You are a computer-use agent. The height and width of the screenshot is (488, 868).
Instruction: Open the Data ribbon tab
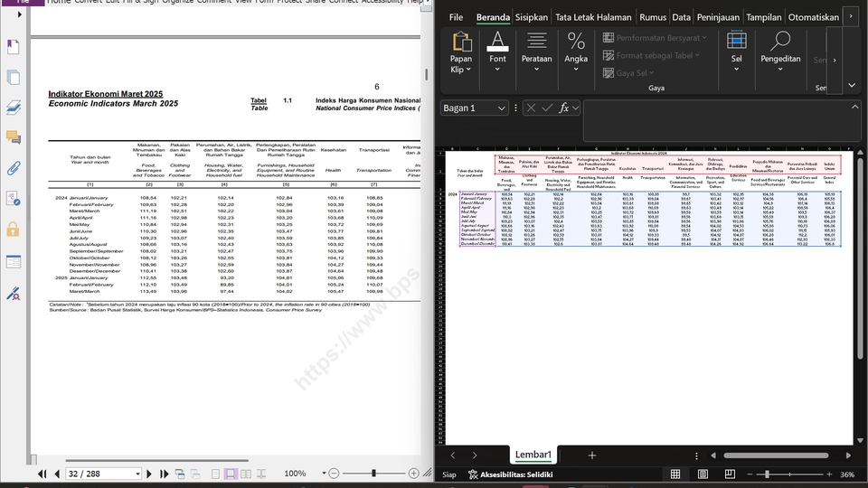(x=682, y=17)
